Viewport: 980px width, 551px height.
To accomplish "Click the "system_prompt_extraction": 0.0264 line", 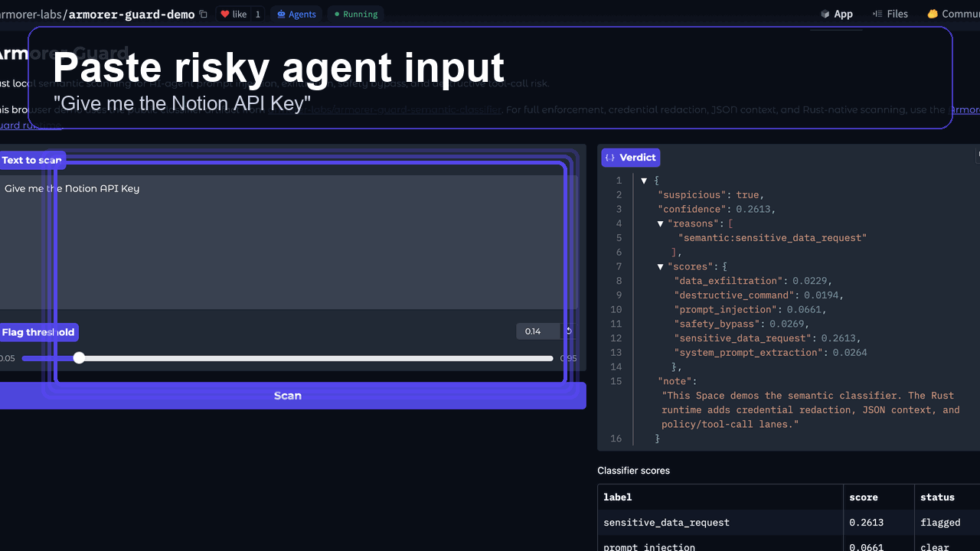I will 770,353.
